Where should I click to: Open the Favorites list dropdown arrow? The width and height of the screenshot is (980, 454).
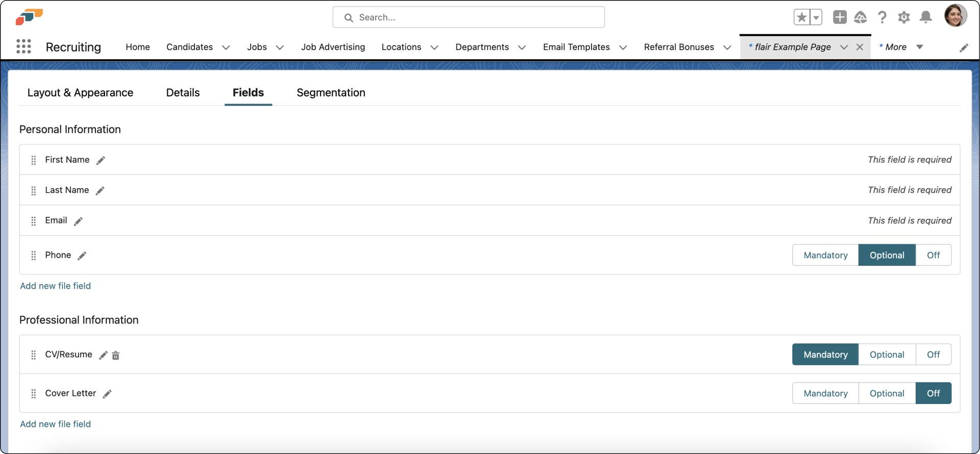(x=816, y=17)
